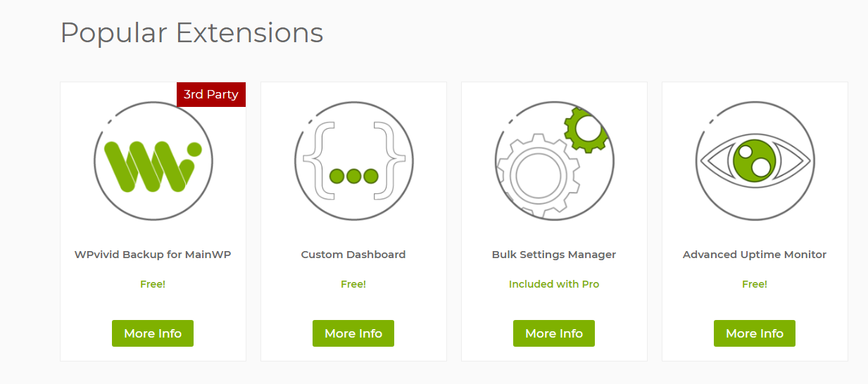View More Info for Bulk Settings Manager
The width and height of the screenshot is (868, 384).
tap(554, 333)
